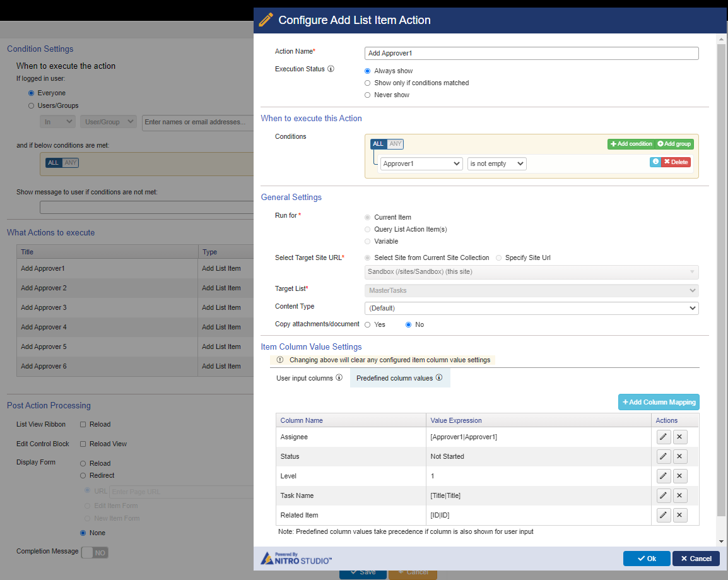This screenshot has height=580, width=728.
Task: Switch to Predefined column values tab
Action: (x=399, y=378)
